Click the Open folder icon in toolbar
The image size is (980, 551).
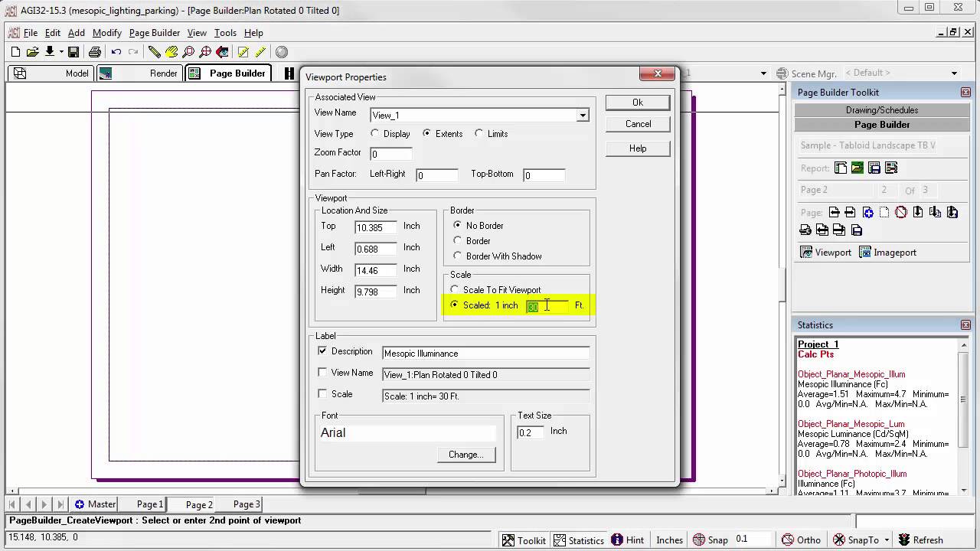(x=32, y=52)
